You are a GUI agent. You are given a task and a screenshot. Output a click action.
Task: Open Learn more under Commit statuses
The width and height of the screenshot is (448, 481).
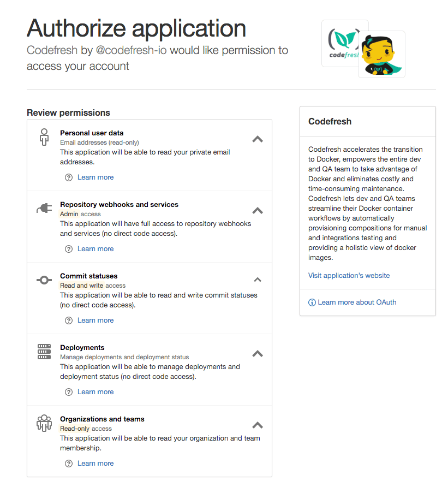[x=95, y=320]
